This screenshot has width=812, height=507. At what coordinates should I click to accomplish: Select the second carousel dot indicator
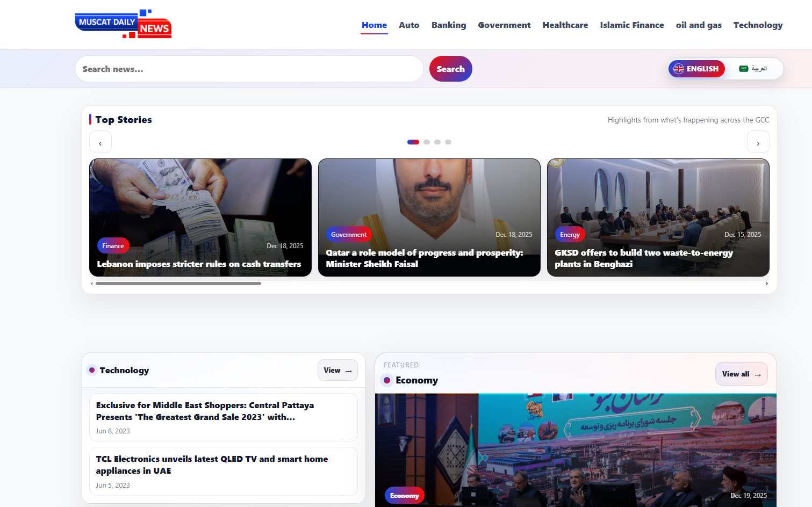coord(427,142)
